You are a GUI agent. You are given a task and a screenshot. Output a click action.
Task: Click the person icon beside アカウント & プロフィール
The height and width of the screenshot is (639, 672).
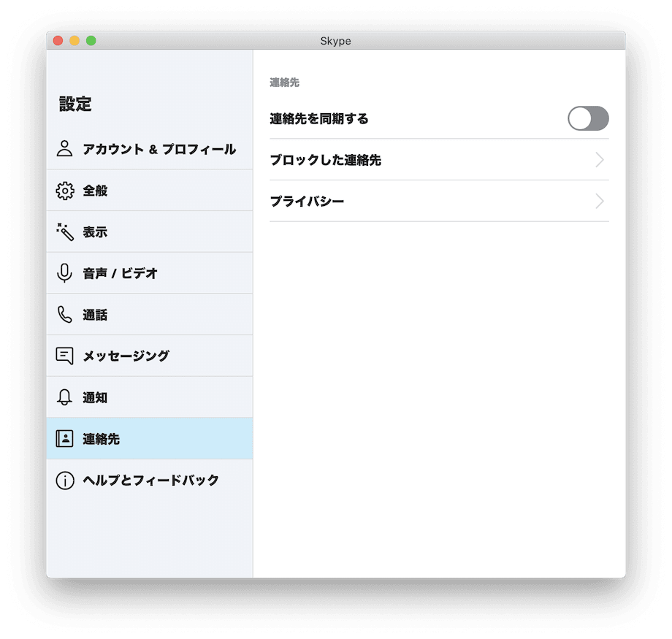tap(65, 149)
